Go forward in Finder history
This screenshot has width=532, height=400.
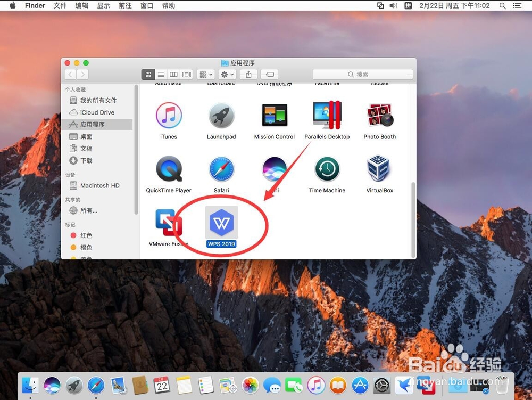coord(82,75)
